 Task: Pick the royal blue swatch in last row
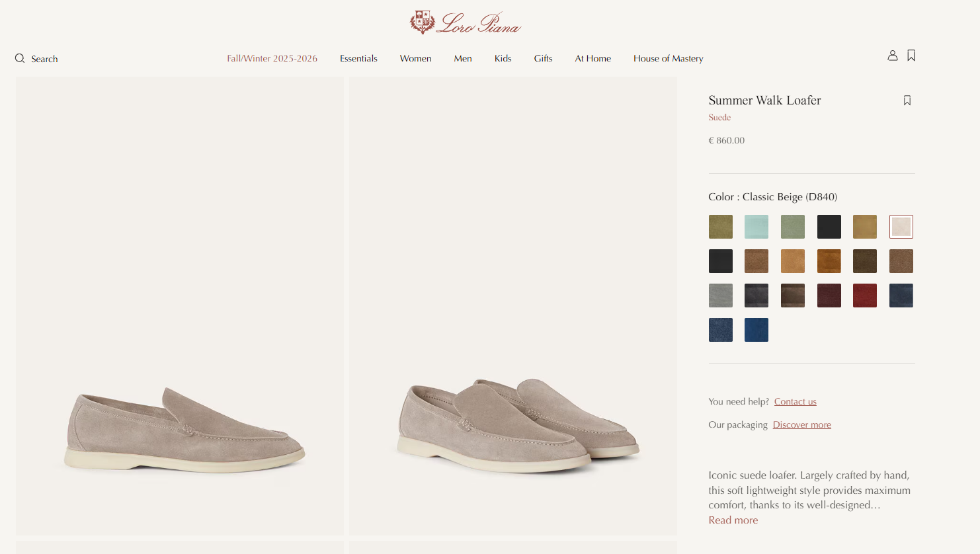tap(756, 330)
